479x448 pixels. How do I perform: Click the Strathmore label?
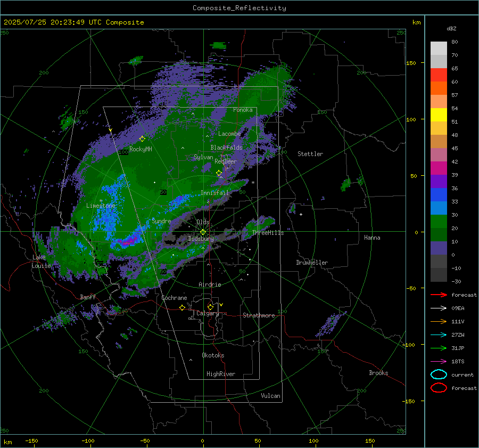pyautogui.click(x=259, y=315)
